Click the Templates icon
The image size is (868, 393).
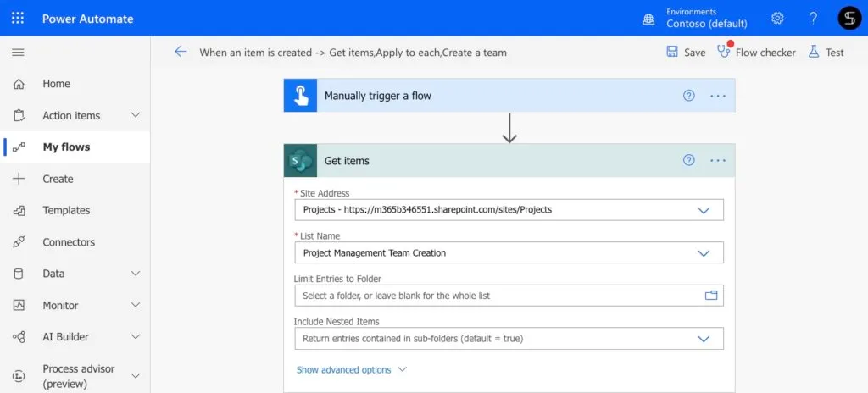pyautogui.click(x=19, y=210)
